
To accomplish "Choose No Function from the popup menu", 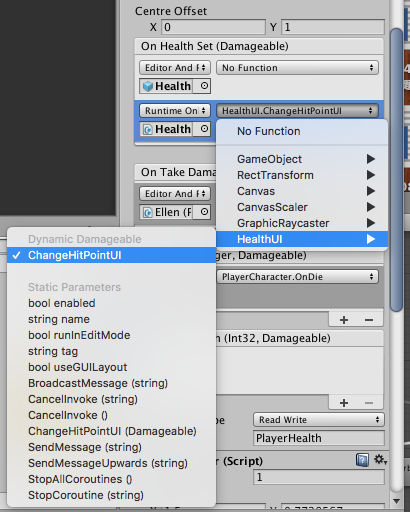I will coord(302,131).
